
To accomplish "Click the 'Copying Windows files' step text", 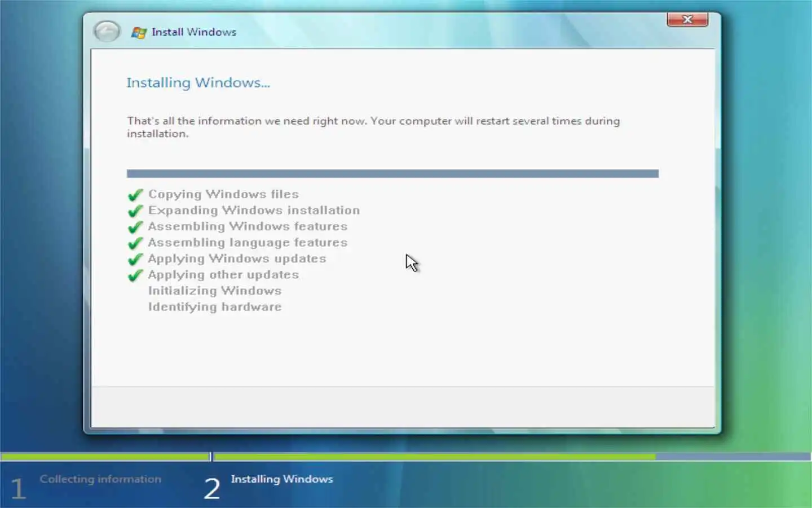I will (223, 194).
